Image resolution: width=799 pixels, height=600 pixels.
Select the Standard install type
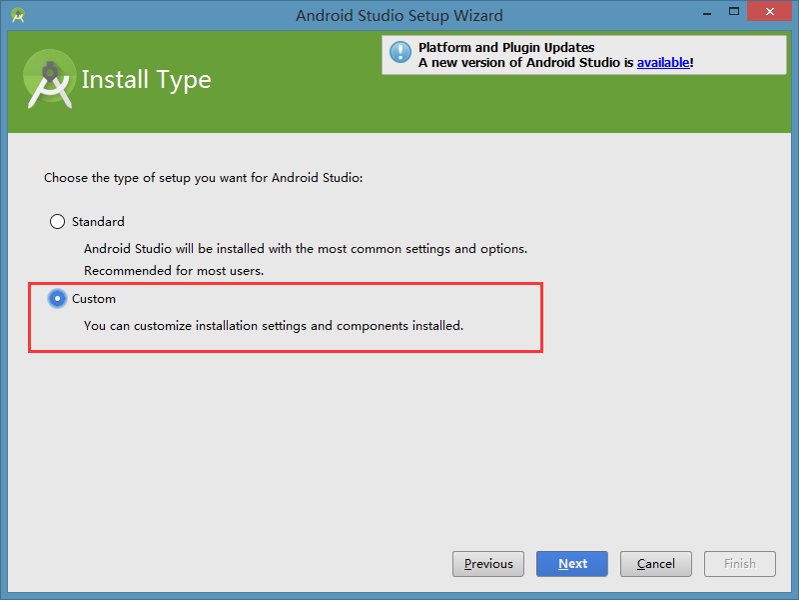point(57,222)
